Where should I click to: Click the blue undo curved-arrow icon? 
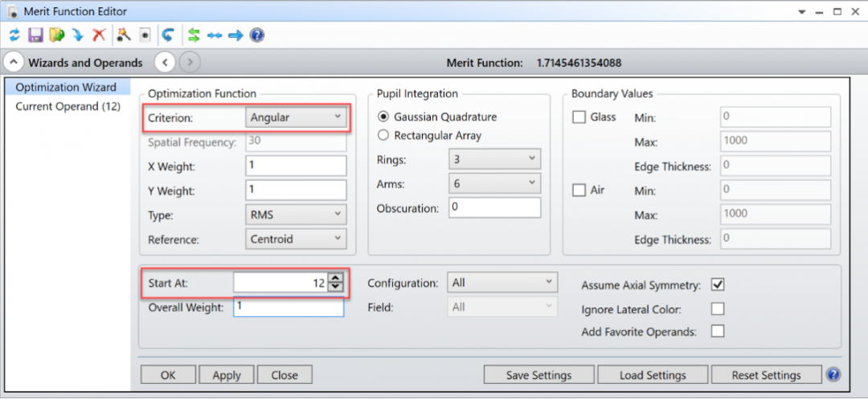pyautogui.click(x=168, y=35)
